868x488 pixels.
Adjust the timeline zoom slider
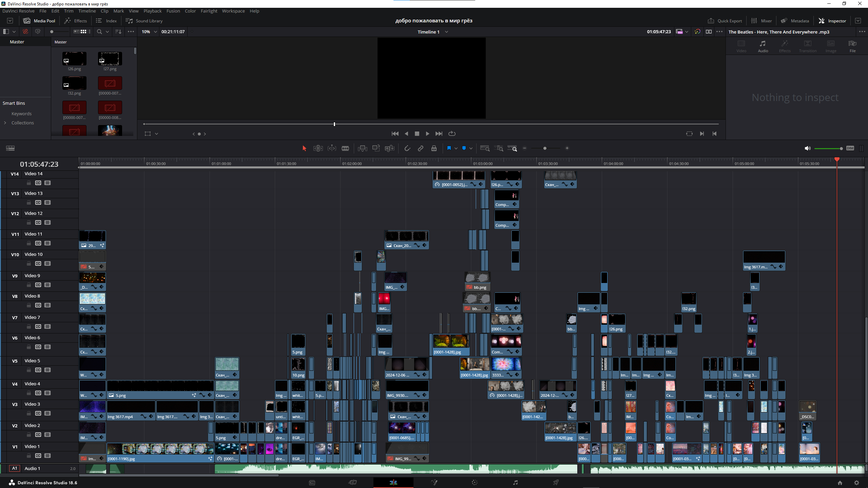coord(545,148)
